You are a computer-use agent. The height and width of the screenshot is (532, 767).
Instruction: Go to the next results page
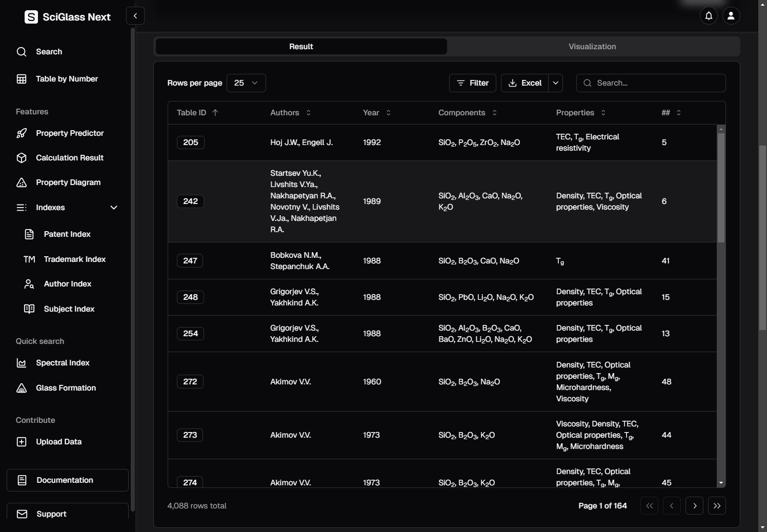[x=694, y=506]
